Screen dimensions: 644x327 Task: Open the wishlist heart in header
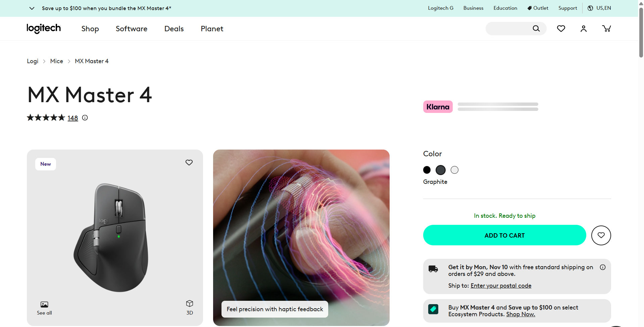click(561, 29)
